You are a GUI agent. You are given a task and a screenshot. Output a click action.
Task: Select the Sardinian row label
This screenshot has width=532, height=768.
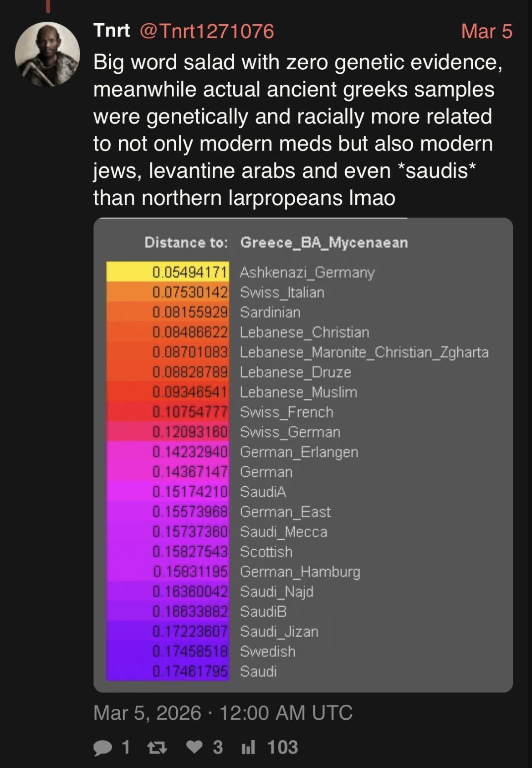pos(270,312)
